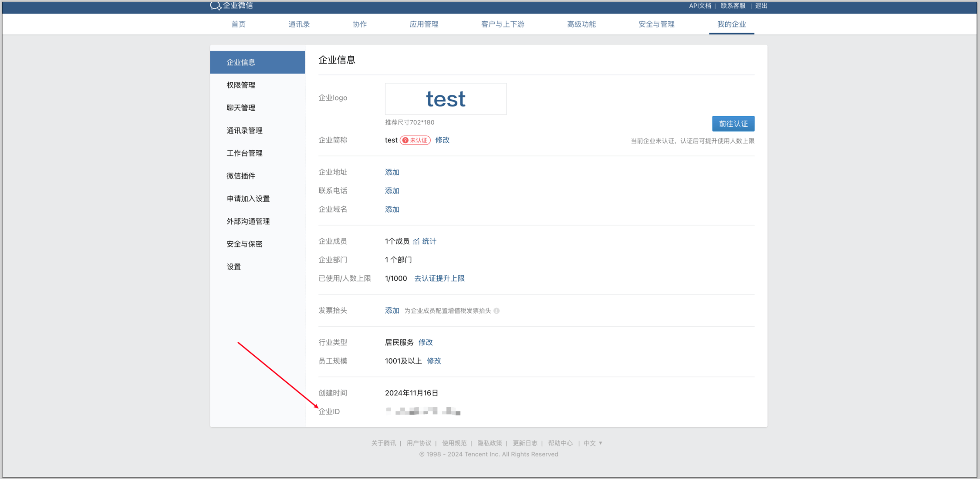Open the 中文 language dropdown in footer
This screenshot has width=980, height=479.
click(x=593, y=443)
